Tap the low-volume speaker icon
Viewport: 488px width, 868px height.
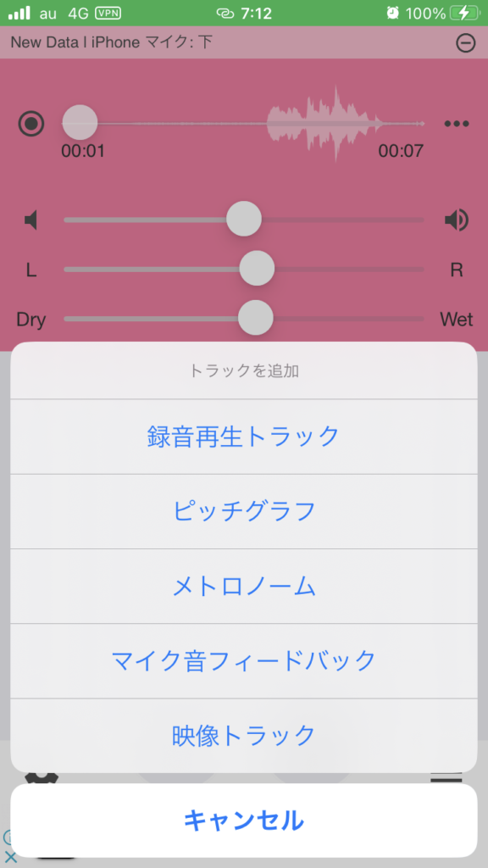[x=31, y=220]
